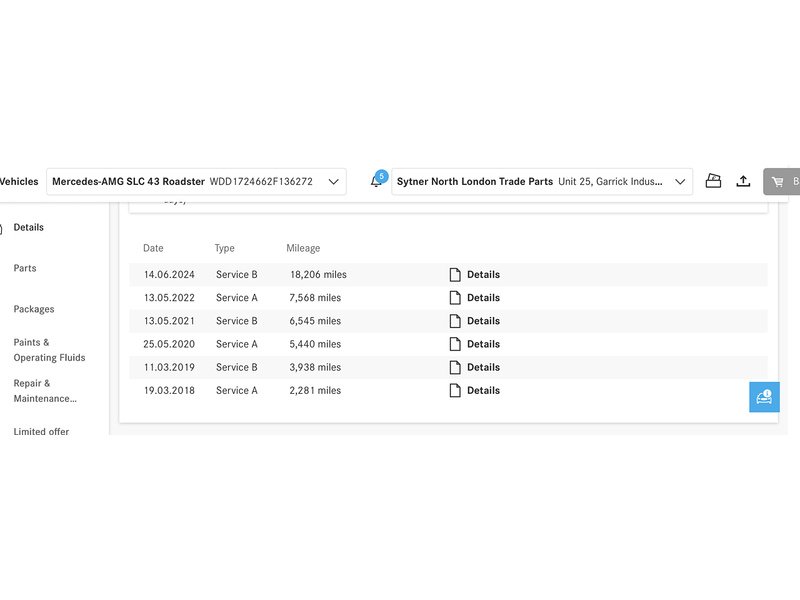This screenshot has width=800, height=600.
Task: Open the notifications bell icon
Action: point(377,181)
